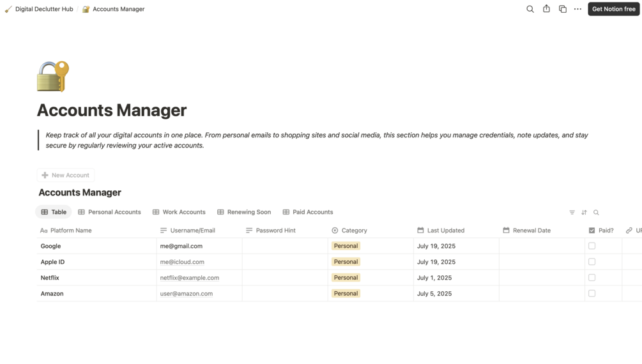The image size is (642, 364).
Task: Open Digital Declutter Hub breadcrumb link
Action: [x=44, y=9]
